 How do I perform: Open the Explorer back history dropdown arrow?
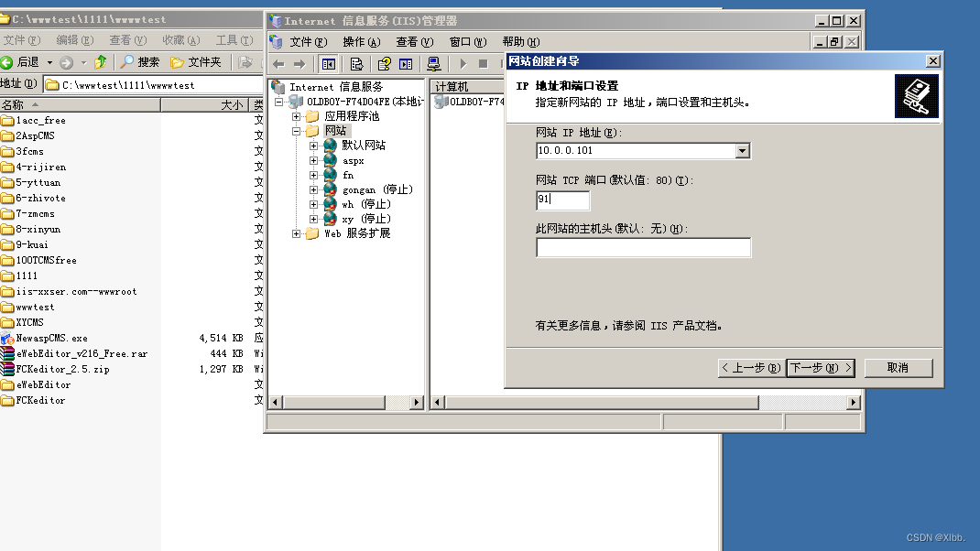pyautogui.click(x=50, y=62)
